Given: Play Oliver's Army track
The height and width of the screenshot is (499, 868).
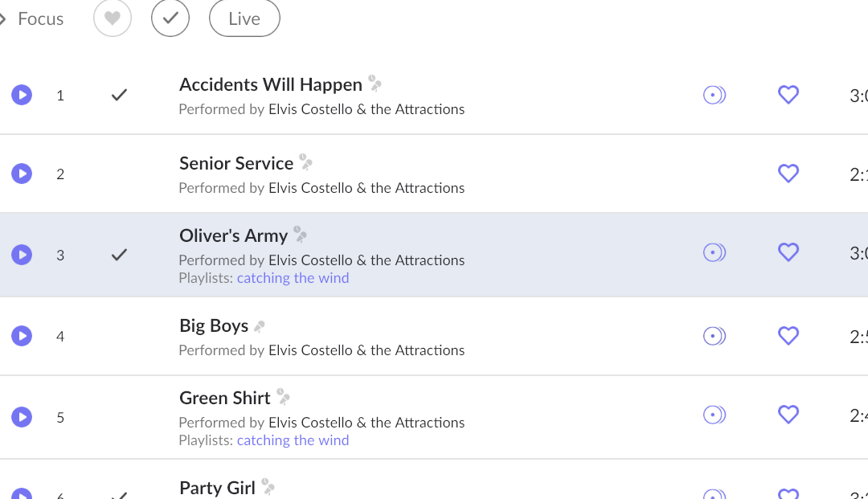Looking at the screenshot, I should click(22, 255).
